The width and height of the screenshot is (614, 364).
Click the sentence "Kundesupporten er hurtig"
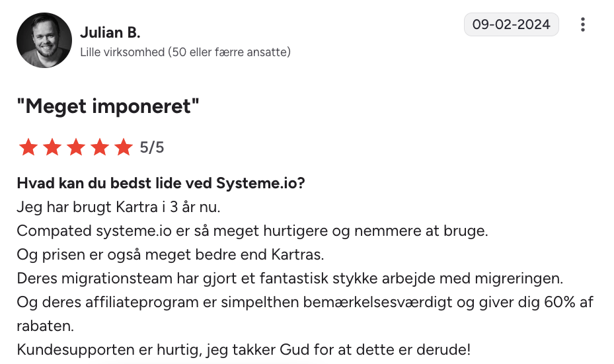point(244,349)
